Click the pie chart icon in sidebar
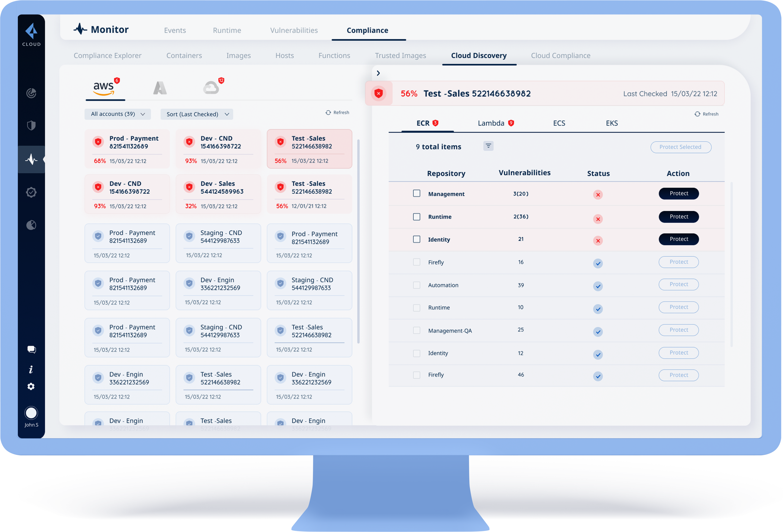 (31, 225)
